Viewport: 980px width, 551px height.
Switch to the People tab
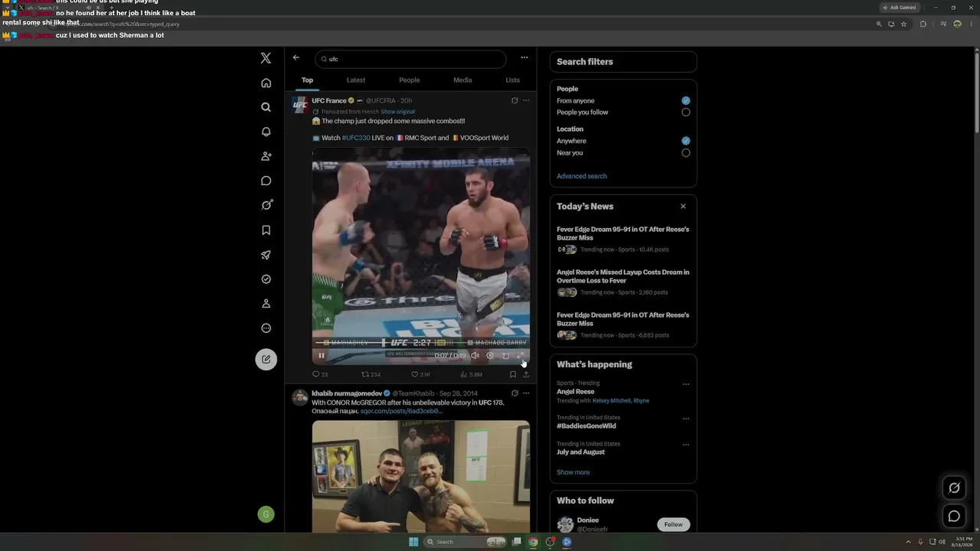click(x=409, y=80)
